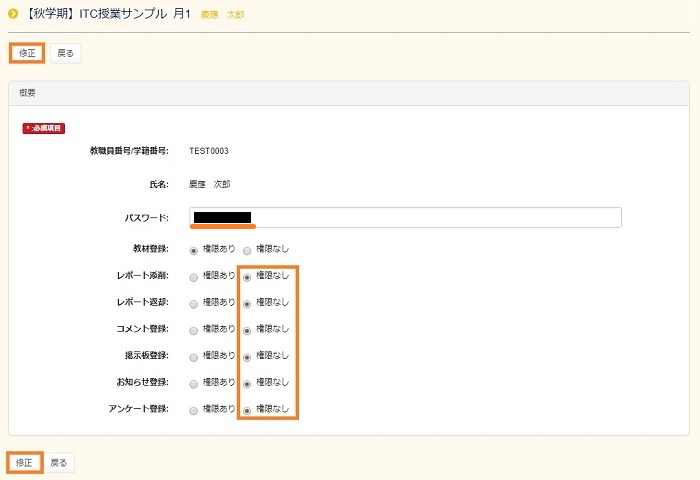Pick 権限なし for 掲示板登録

[247, 356]
